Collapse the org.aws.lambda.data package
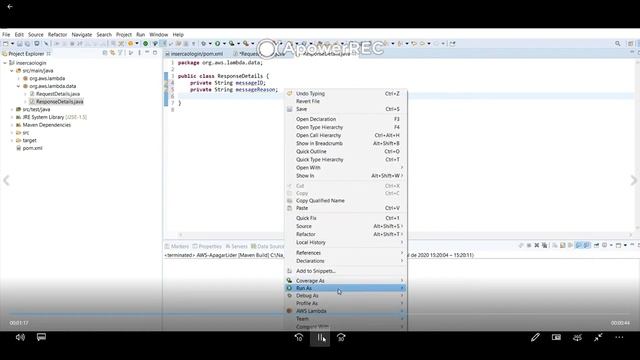This screenshot has height=360, width=640. pos(18,86)
